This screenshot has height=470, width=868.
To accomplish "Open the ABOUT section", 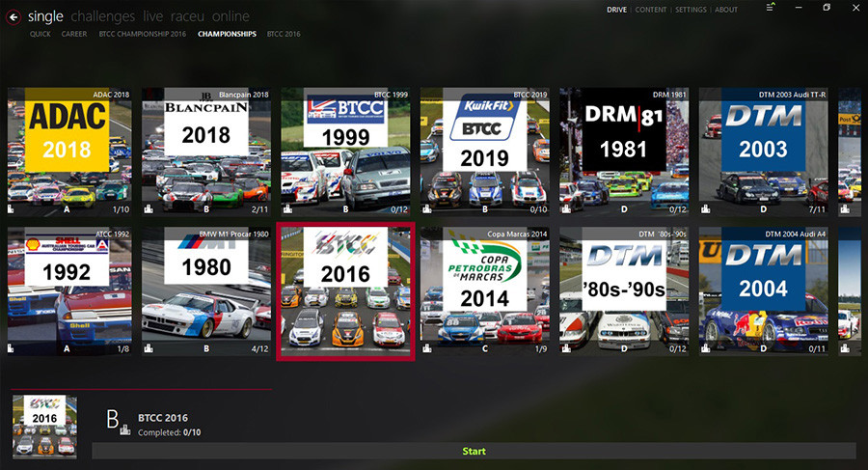I will point(725,10).
